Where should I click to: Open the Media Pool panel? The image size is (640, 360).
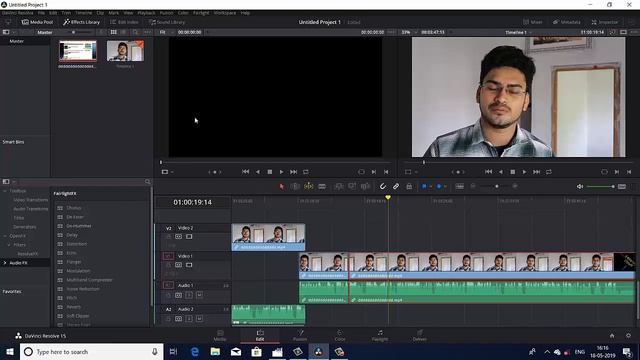click(x=37, y=22)
